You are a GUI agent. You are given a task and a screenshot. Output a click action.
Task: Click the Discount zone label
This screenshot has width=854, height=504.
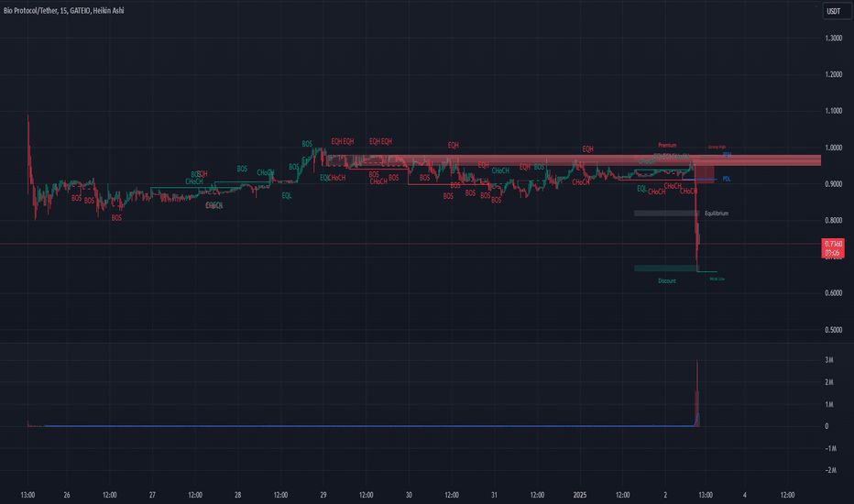(x=667, y=281)
